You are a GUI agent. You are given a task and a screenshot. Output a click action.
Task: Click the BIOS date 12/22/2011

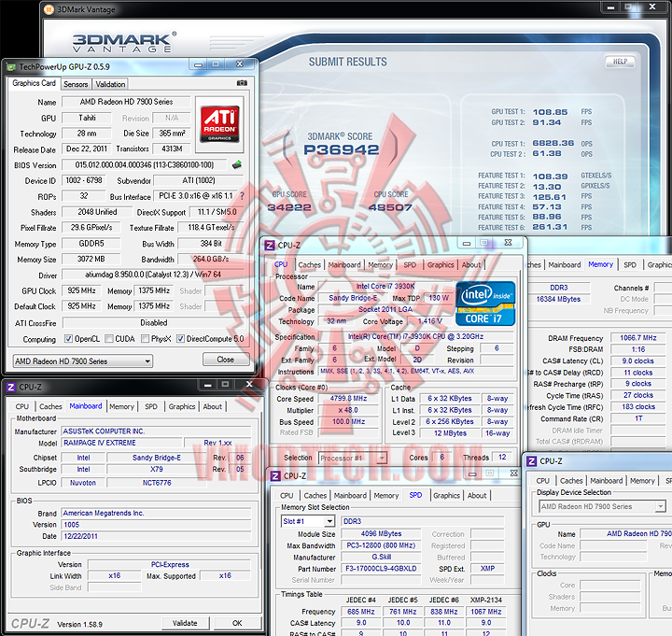point(156,536)
